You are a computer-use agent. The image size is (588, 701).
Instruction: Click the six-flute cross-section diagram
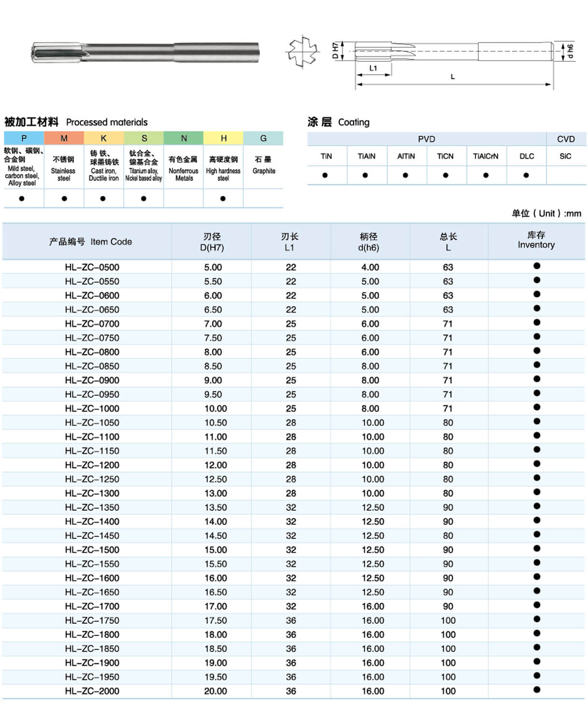(303, 51)
